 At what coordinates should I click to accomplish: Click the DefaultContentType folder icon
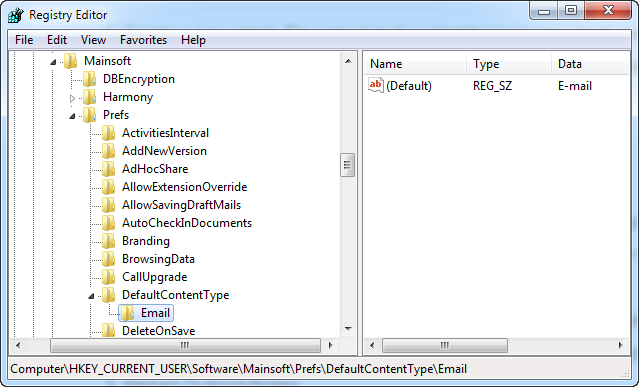pyautogui.click(x=108, y=295)
